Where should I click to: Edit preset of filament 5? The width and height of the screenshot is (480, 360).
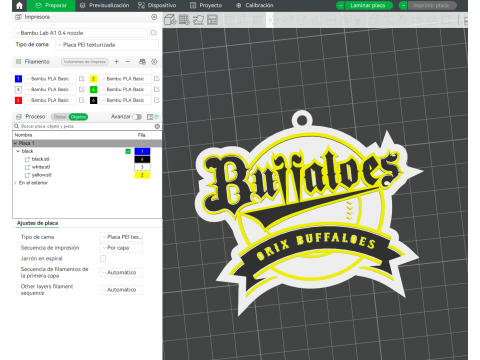click(x=81, y=100)
